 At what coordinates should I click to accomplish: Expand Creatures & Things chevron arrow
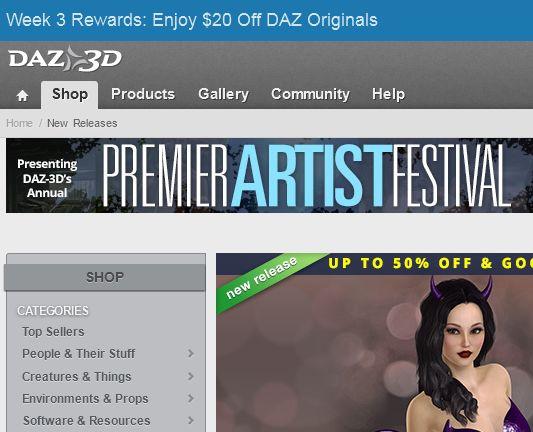point(191,376)
